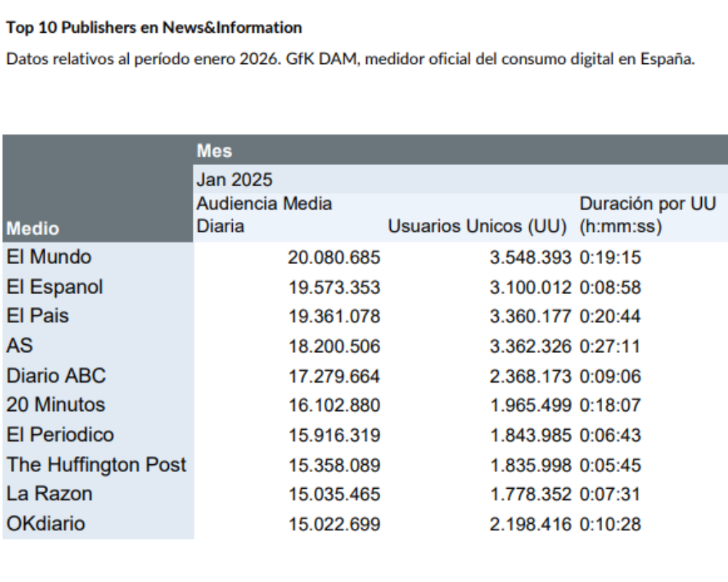Click El Mundo unique users 3.548.393
The image size is (728, 582).
point(531,258)
